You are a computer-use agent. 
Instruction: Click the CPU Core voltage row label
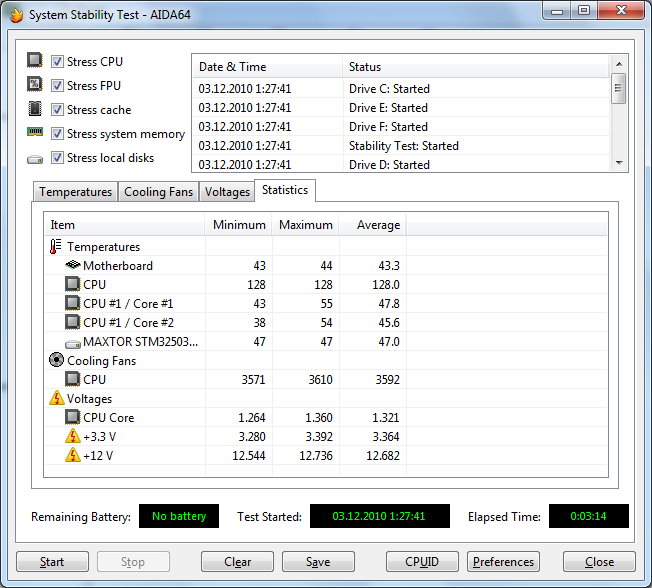click(109, 418)
